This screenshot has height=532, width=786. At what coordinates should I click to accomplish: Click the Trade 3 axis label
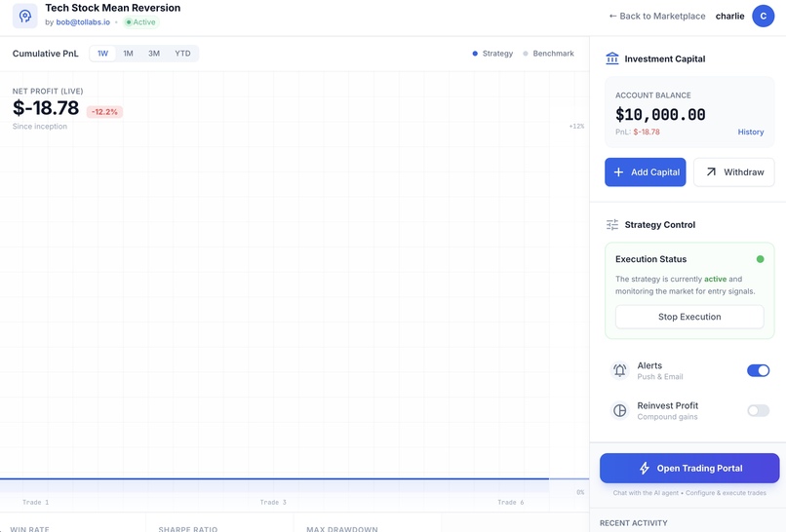273,503
